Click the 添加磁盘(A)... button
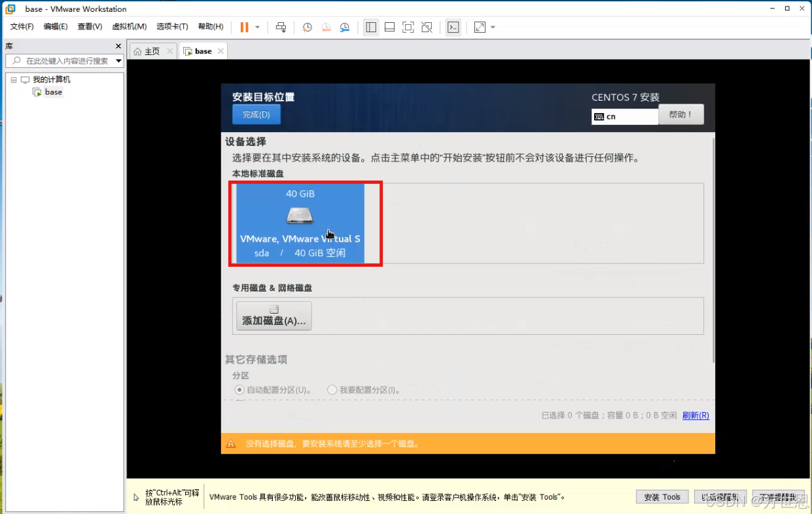Image resolution: width=812 pixels, height=514 pixels. coord(274,316)
